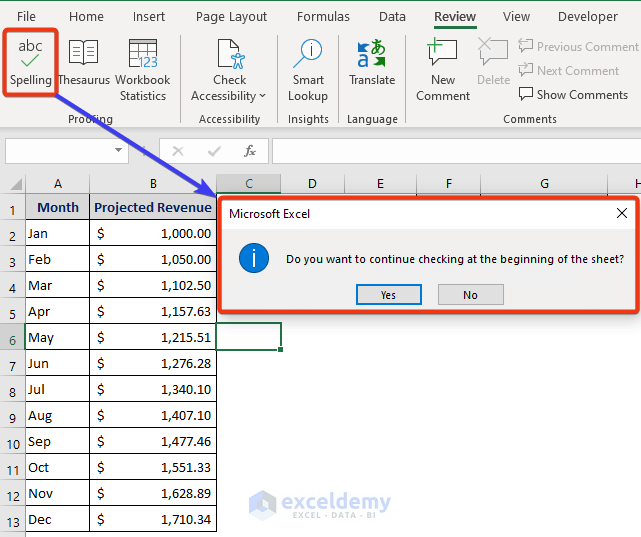Select column F header
This screenshot has width=641, height=537.
tap(449, 183)
